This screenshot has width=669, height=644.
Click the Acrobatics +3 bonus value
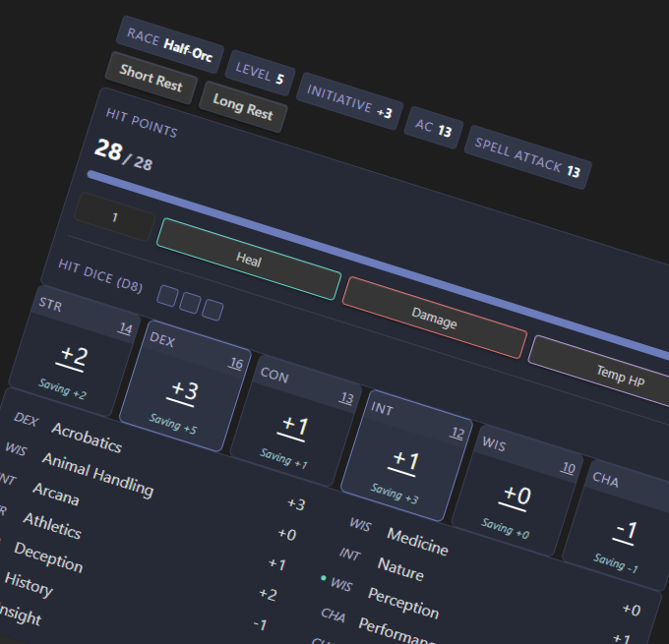coord(296,504)
